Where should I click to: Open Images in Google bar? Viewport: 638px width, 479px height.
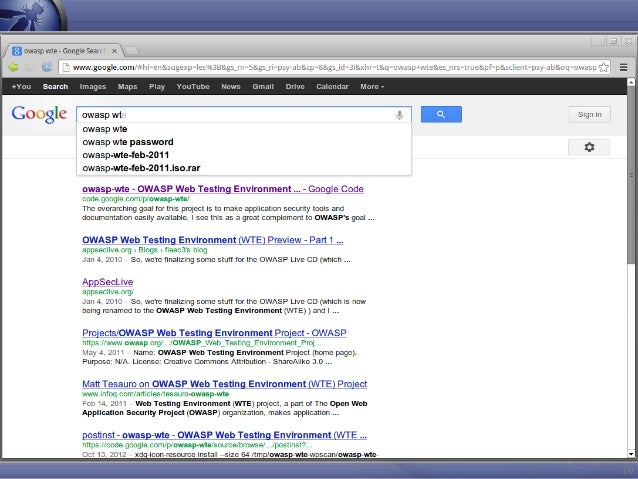coord(93,87)
